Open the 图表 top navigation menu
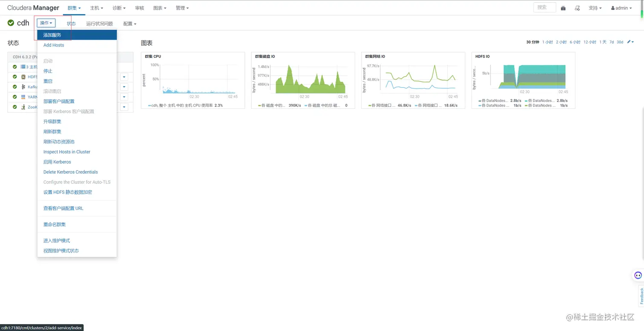Viewport: 644px width, 331px height. pyautogui.click(x=160, y=8)
